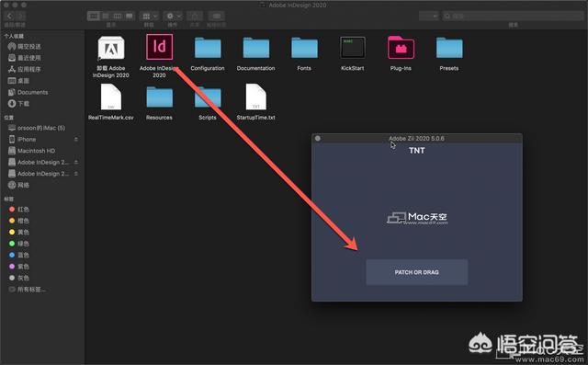Click the TNT label in Adobe Zii
Image resolution: width=588 pixels, height=365 pixels.
(416, 151)
